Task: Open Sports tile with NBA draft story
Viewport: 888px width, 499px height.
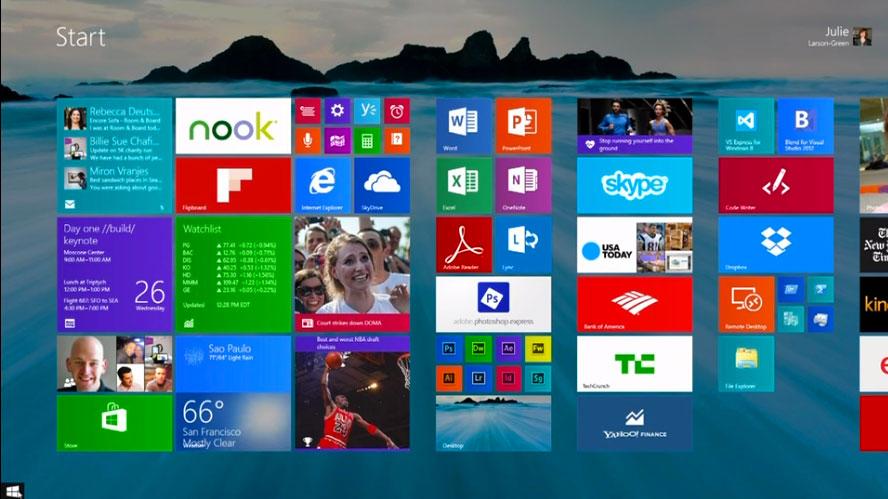Action: click(x=352, y=393)
